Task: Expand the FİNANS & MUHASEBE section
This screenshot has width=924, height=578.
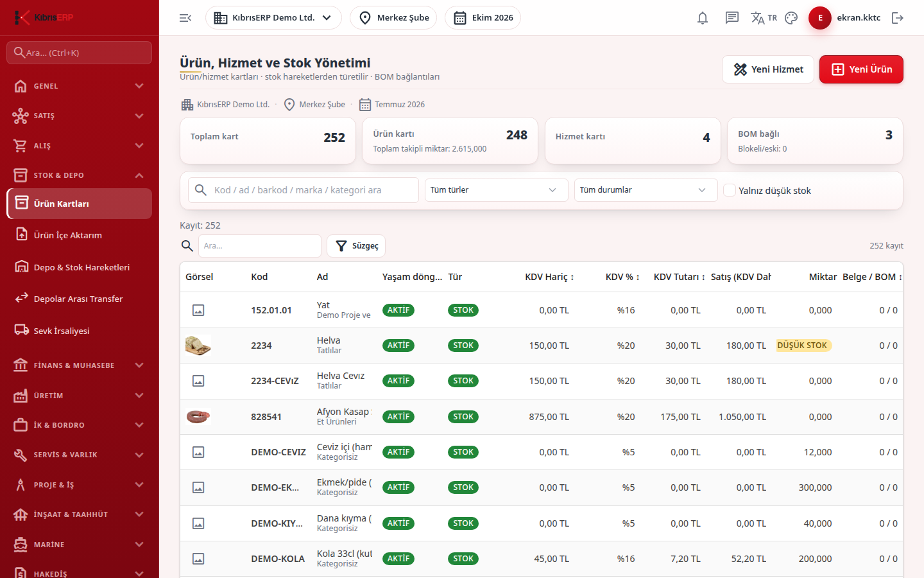Action: tap(80, 365)
